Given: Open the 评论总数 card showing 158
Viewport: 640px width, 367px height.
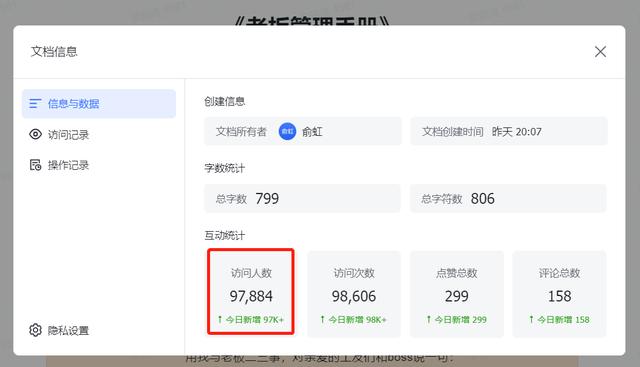Looking at the screenshot, I should point(559,294).
